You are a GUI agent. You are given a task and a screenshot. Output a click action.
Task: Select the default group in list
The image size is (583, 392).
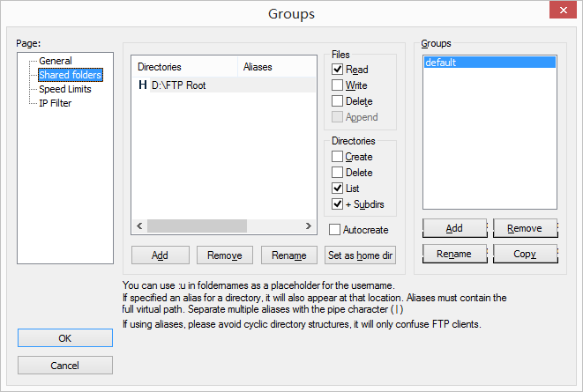tap(490, 63)
